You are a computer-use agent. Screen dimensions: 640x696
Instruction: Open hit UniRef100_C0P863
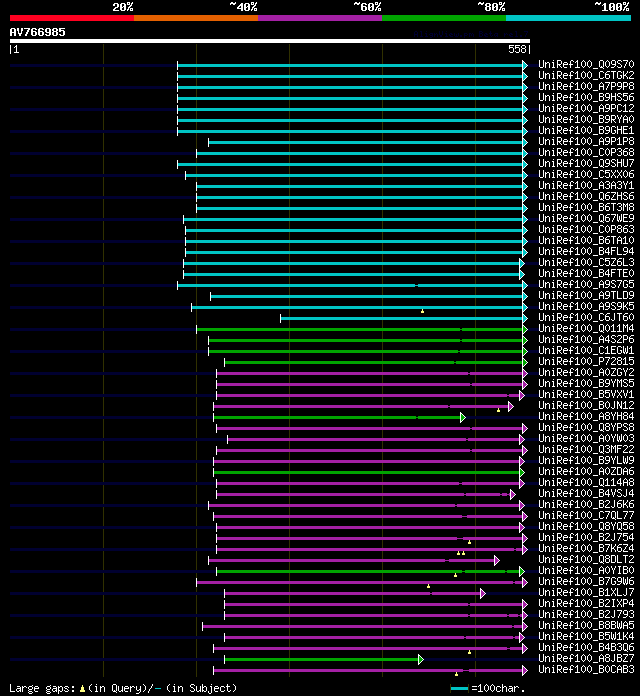586,230
